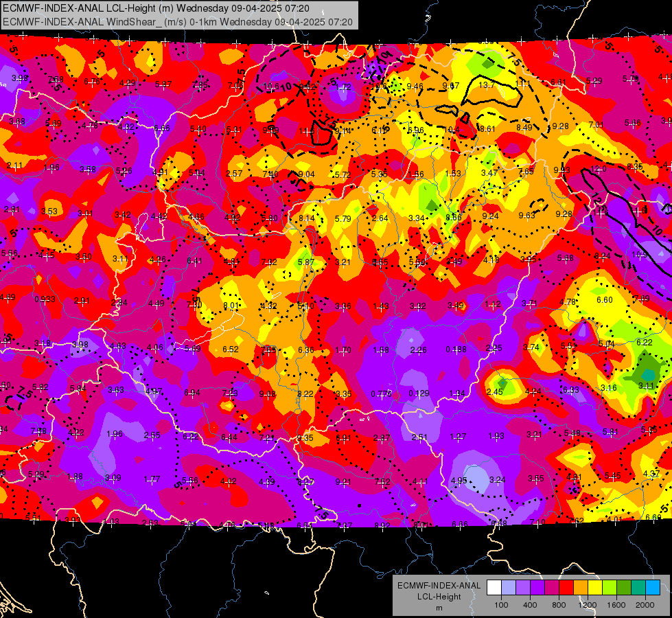Click the teal legend color swatch

[638, 588]
